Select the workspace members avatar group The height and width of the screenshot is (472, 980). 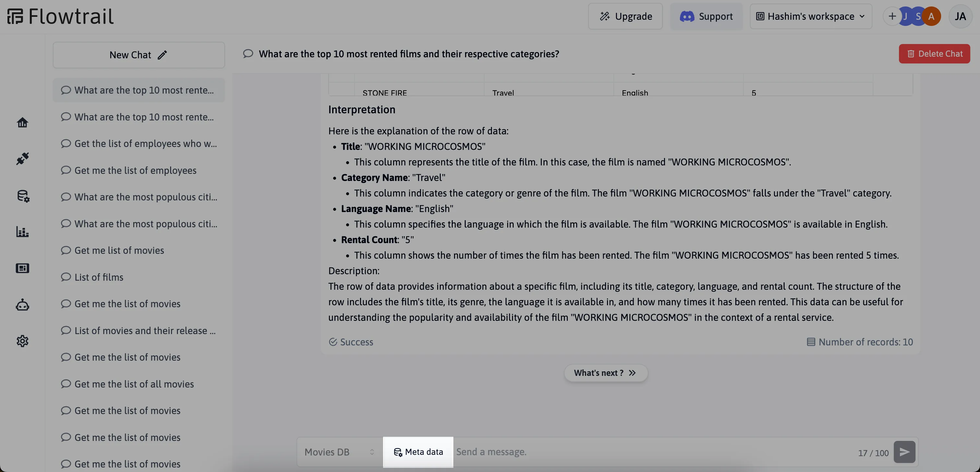click(x=915, y=16)
